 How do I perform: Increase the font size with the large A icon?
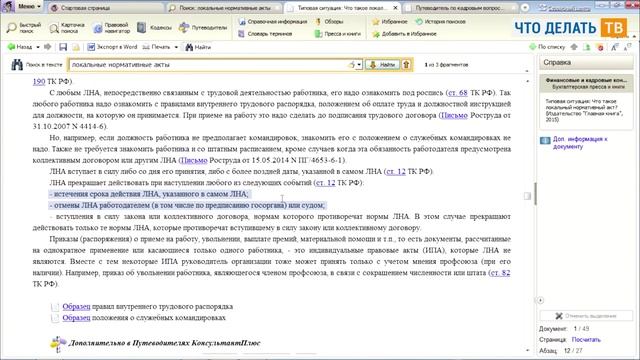(614, 47)
